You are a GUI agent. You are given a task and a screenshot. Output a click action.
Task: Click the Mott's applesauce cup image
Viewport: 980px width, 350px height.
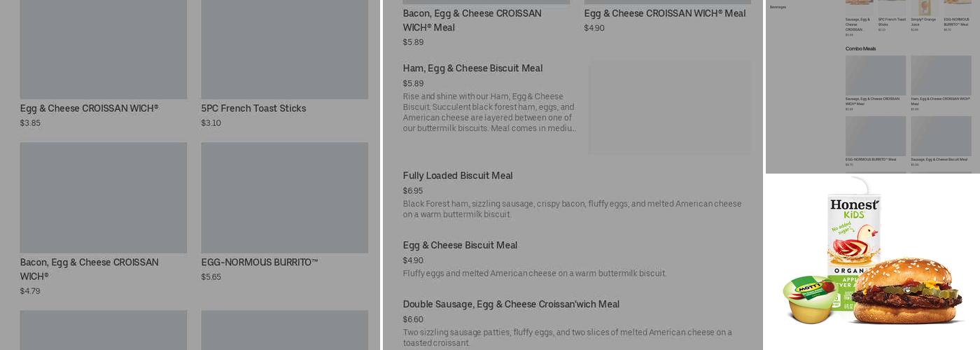click(808, 298)
